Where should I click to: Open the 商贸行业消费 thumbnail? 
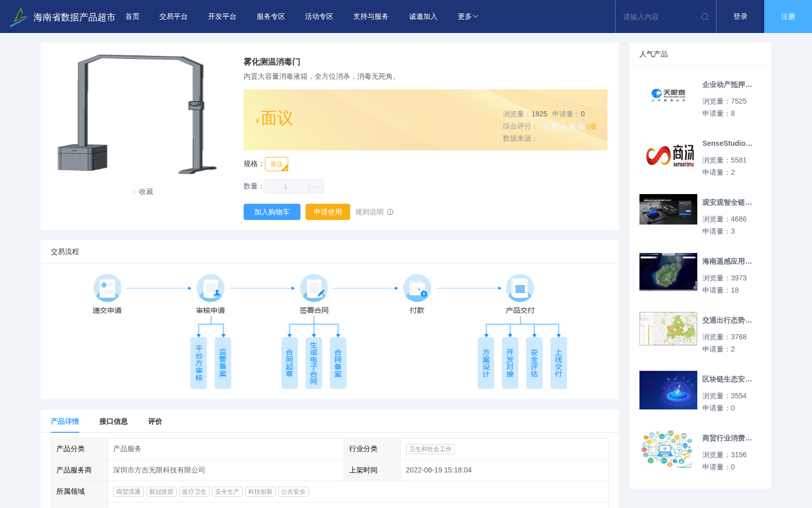(x=668, y=449)
